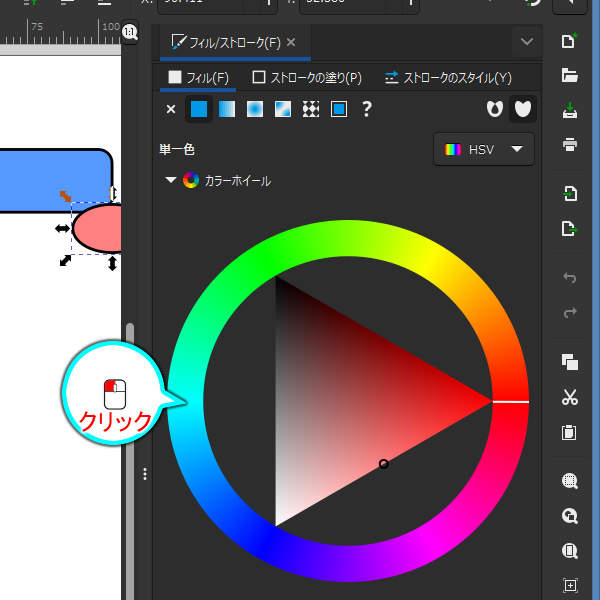The width and height of the screenshot is (600, 600).
Task: Select radial gradient fill type
Action: click(x=255, y=109)
